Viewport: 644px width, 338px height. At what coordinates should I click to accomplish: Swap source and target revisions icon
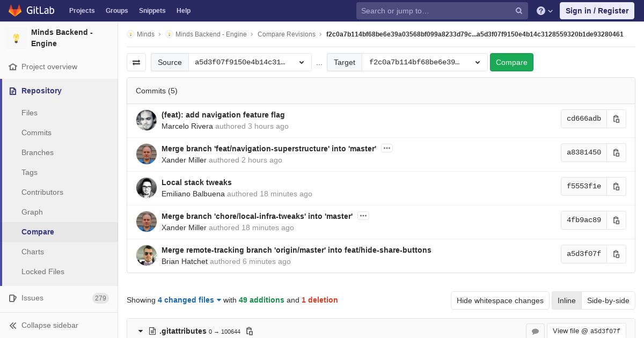[136, 62]
